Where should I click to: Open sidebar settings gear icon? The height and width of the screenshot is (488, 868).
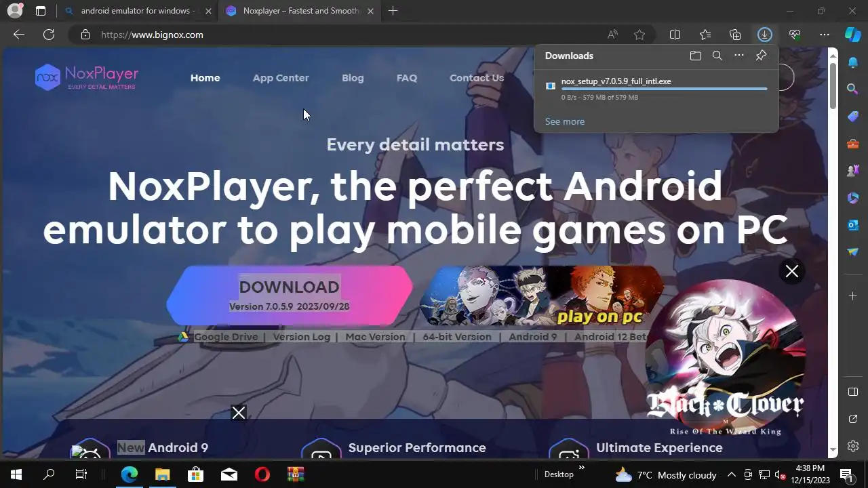(853, 446)
